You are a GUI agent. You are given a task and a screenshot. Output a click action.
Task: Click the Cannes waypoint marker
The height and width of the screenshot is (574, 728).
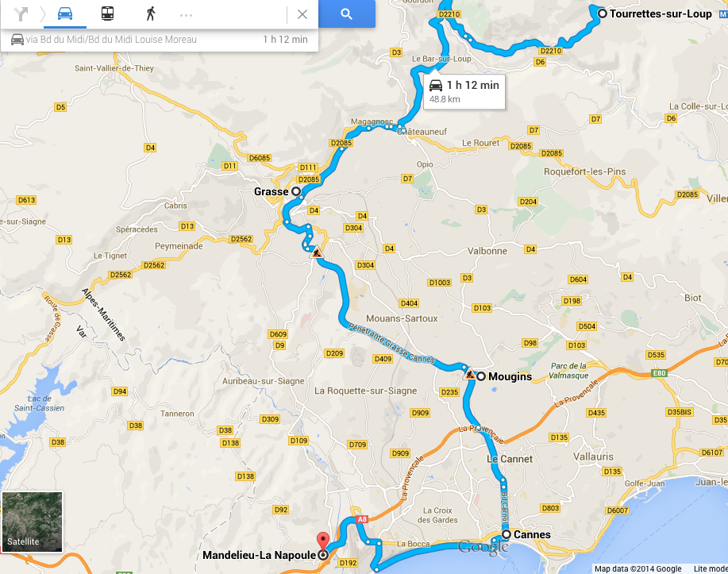click(x=507, y=534)
